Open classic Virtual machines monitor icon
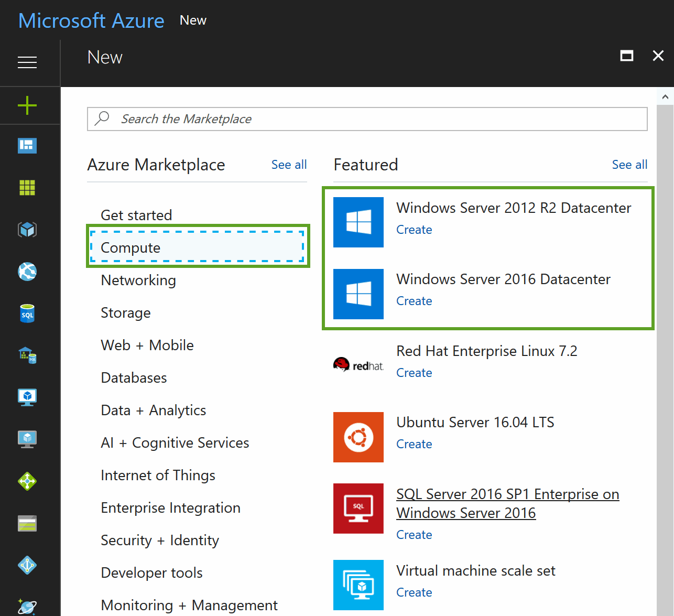This screenshot has height=616, width=674. (x=27, y=439)
